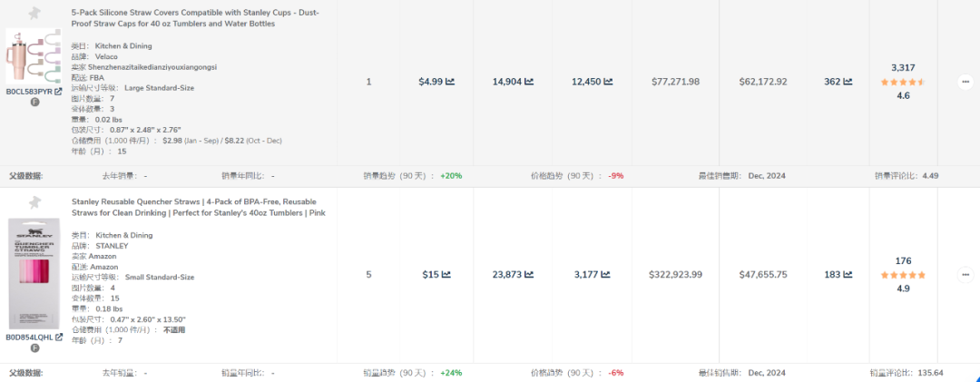Show price history chart for $4.99
This screenshot has height=382, width=980.
pos(450,82)
